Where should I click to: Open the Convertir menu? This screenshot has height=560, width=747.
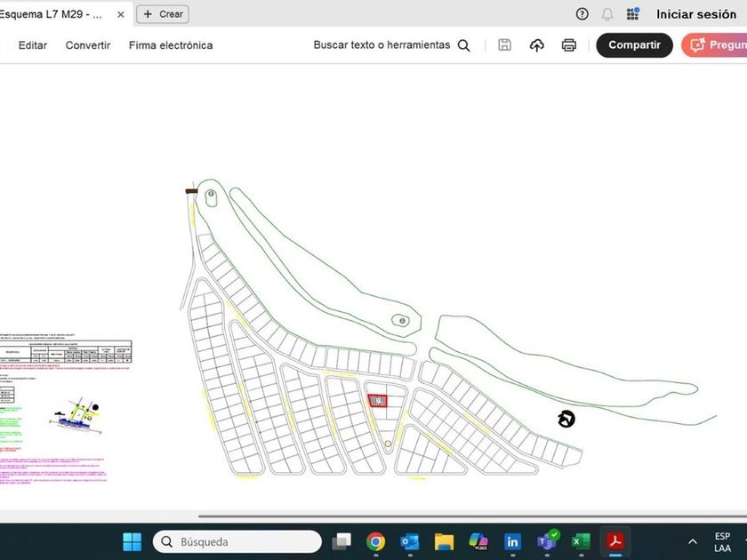tap(88, 45)
